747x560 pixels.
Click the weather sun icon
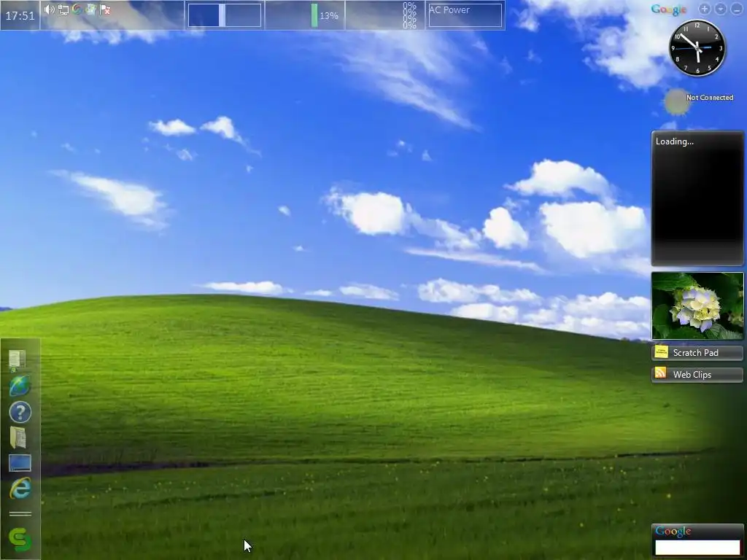(676, 102)
